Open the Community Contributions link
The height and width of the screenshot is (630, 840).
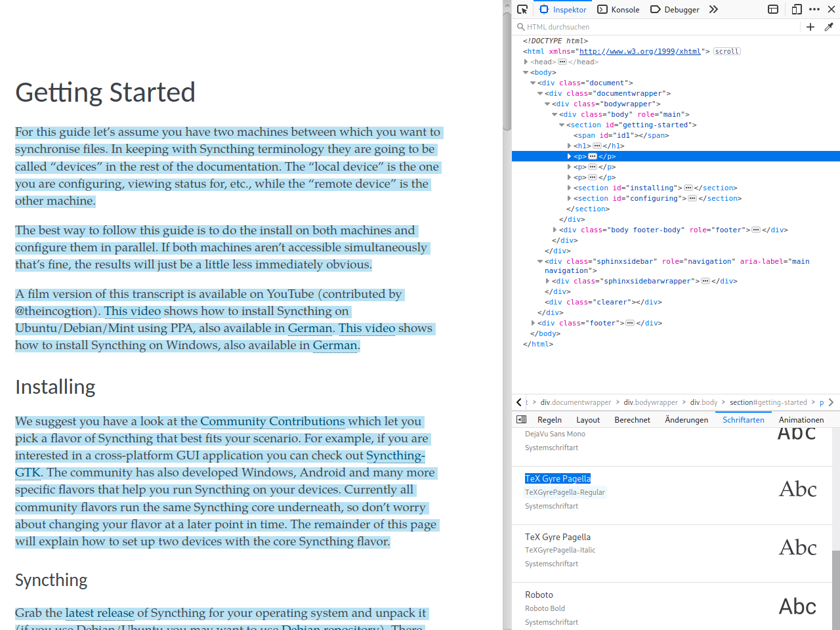[x=272, y=421]
